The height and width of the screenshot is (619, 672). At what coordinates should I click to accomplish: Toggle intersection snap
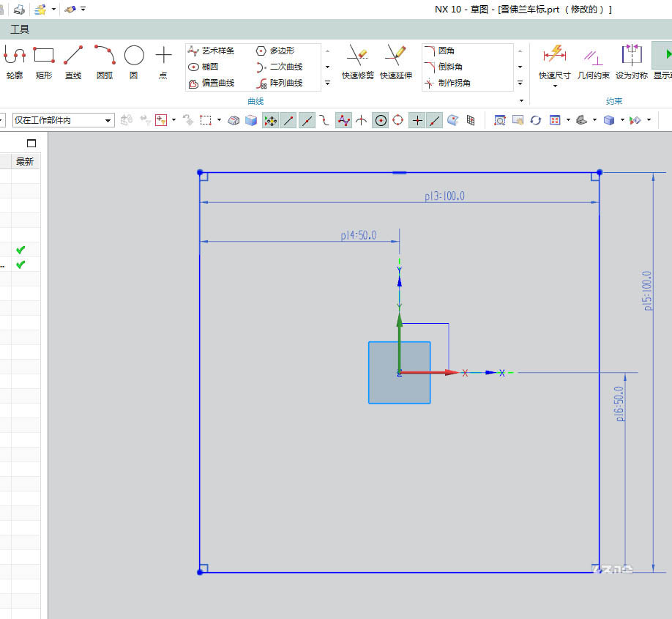pyautogui.click(x=362, y=121)
